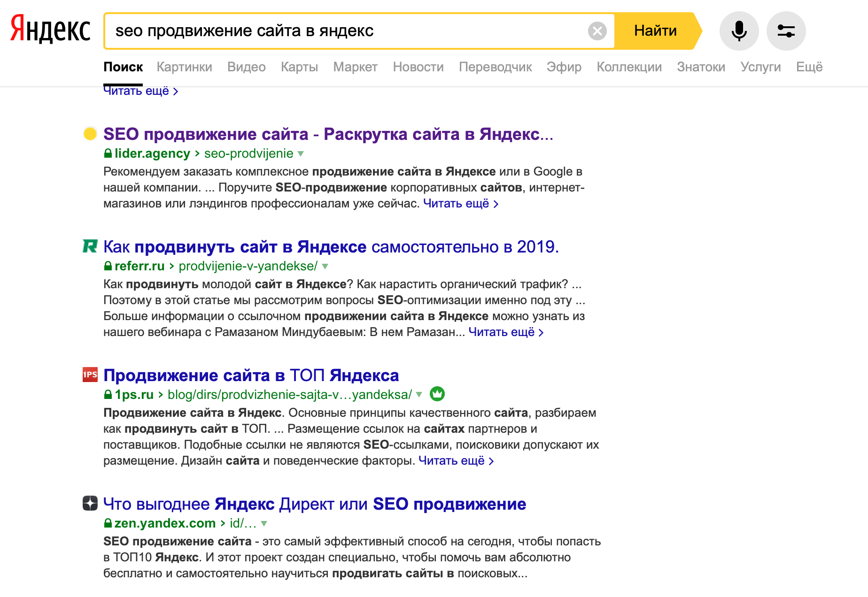Click the prodvijenie-v-yandekse/ URL path
Screen dimensions: 868x597
(x=248, y=266)
